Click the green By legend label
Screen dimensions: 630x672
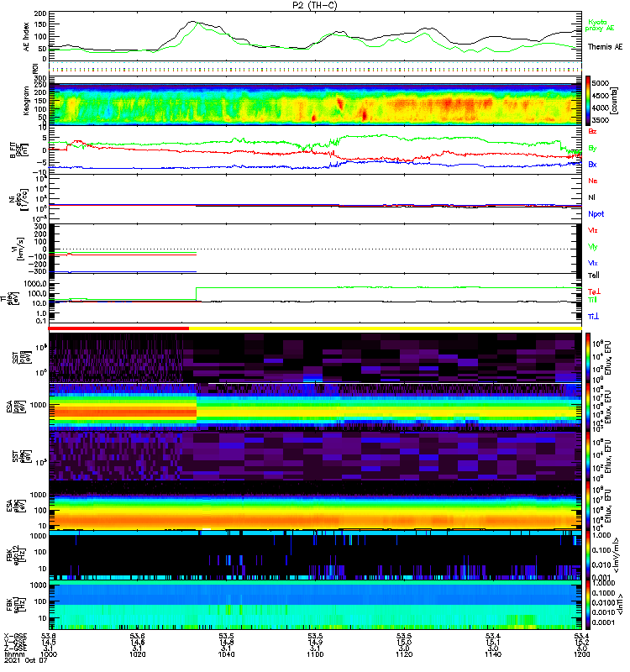pyautogui.click(x=592, y=149)
